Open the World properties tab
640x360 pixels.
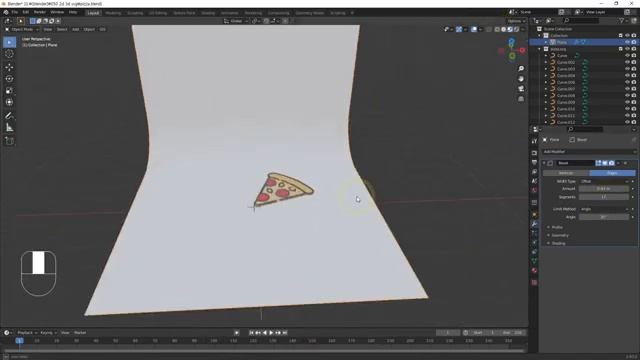534,190
